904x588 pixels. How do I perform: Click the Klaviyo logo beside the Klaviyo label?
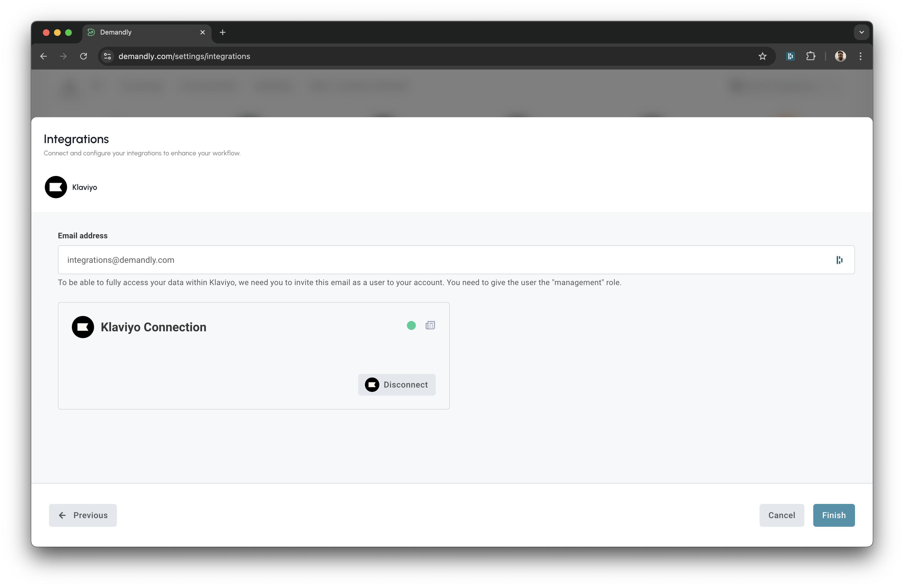[x=56, y=187]
